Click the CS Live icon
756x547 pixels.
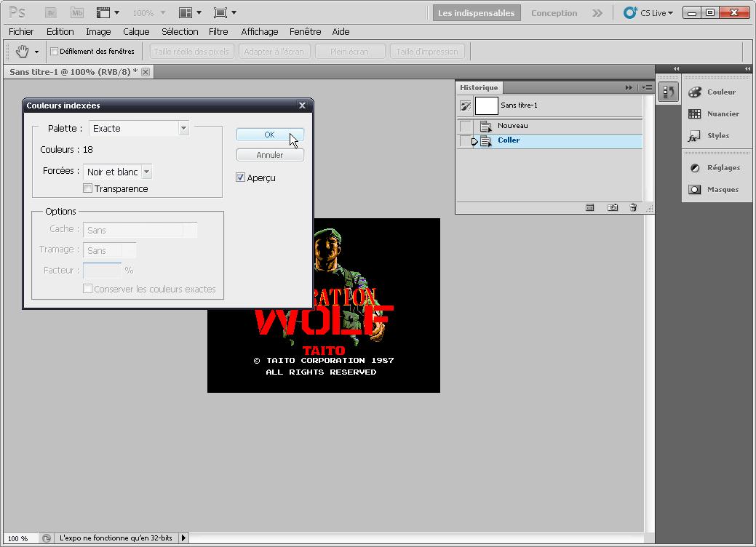pos(629,12)
